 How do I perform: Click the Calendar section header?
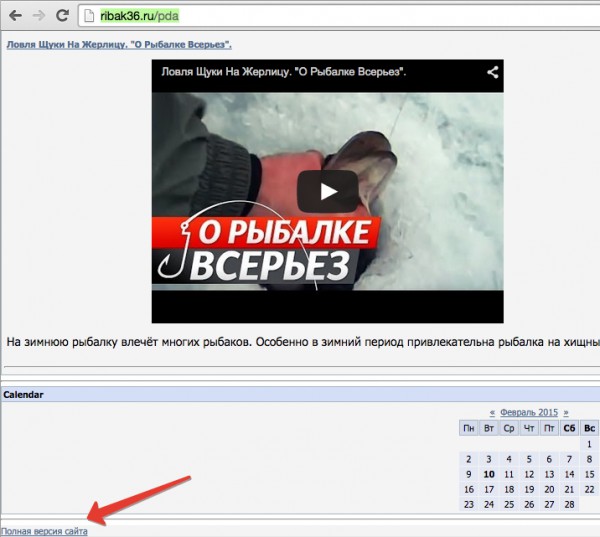click(x=300, y=395)
